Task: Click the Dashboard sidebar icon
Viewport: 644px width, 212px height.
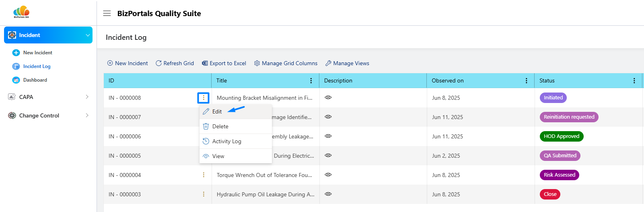Action: [16, 80]
